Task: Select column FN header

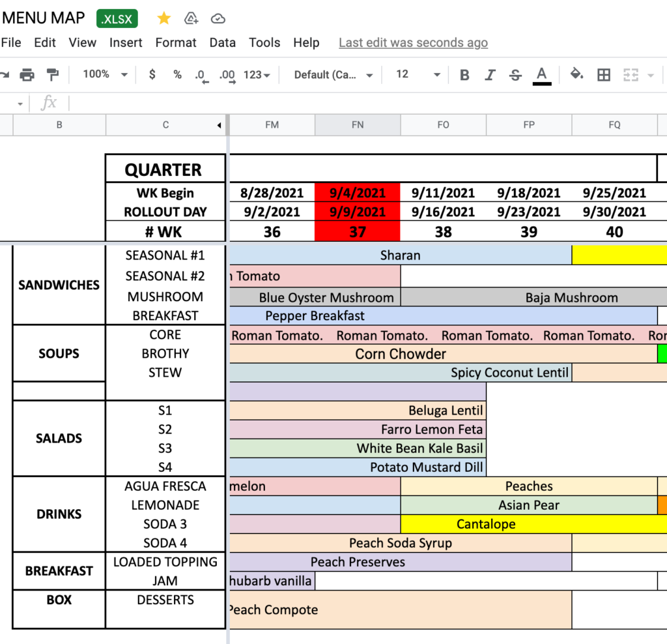Action: pos(358,124)
